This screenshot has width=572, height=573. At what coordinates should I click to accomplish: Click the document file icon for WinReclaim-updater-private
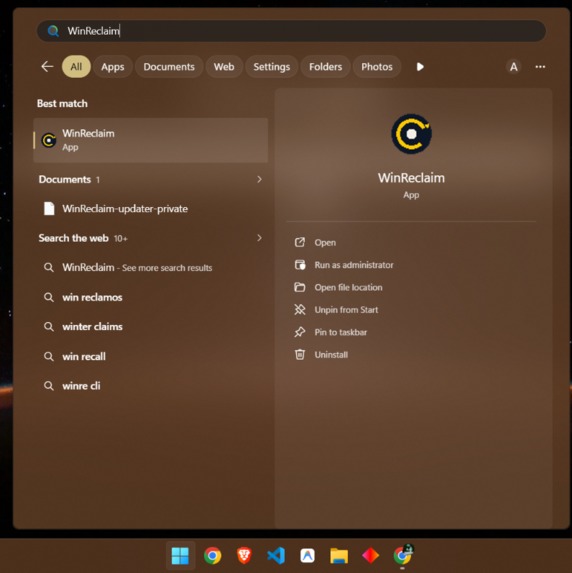click(x=49, y=209)
